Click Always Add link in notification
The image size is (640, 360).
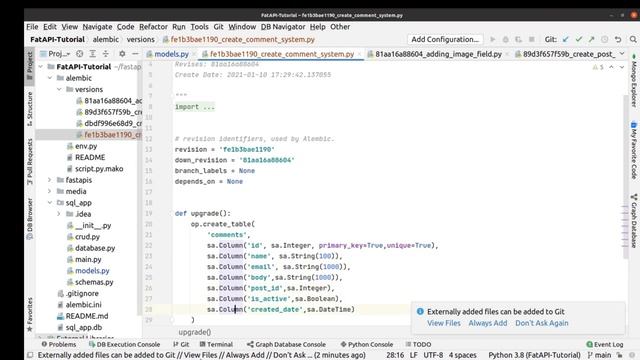pyautogui.click(x=488, y=323)
